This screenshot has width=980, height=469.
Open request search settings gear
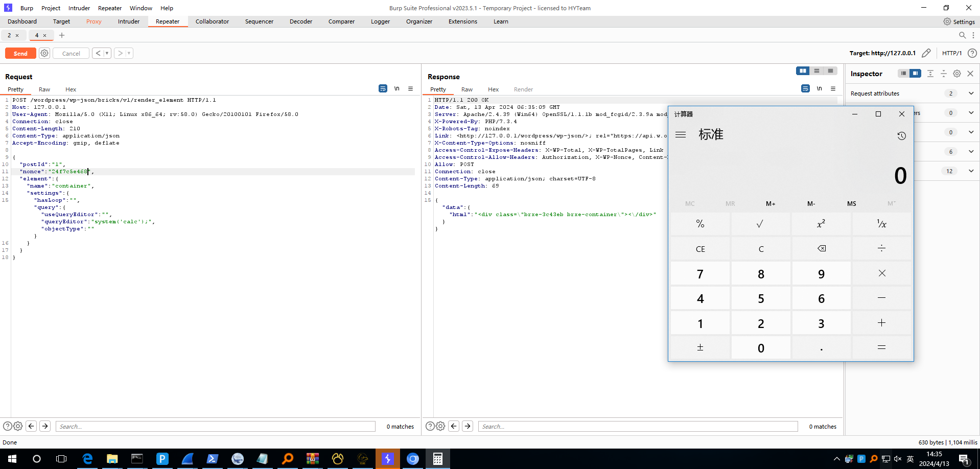coord(18,426)
